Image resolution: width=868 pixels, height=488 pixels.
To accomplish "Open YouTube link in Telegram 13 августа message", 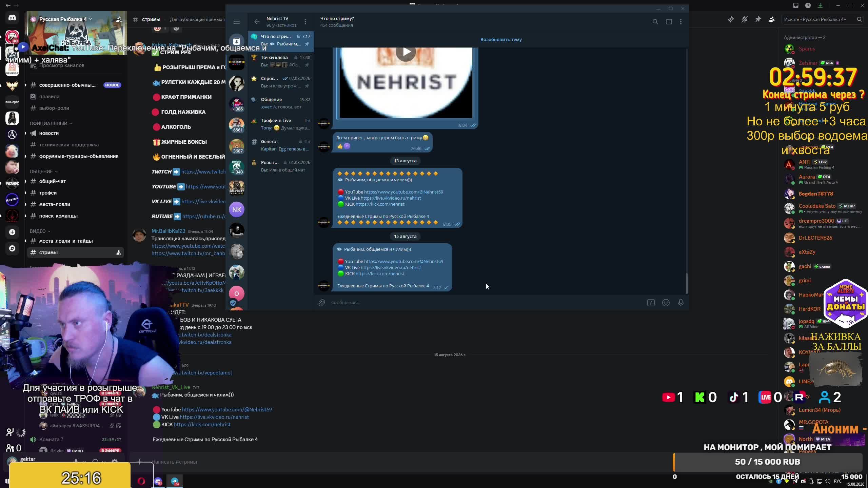I will click(403, 192).
